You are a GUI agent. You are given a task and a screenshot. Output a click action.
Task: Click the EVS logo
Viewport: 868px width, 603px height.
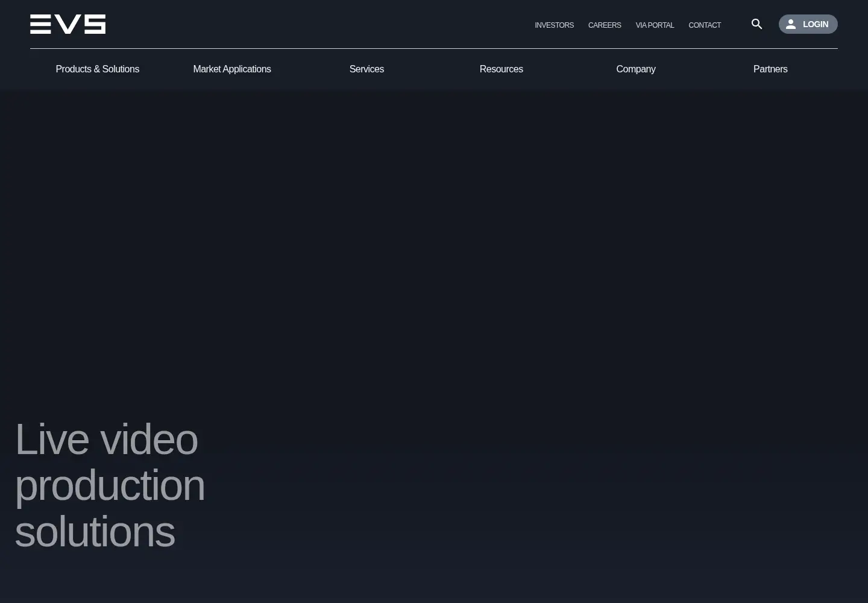pos(68,24)
